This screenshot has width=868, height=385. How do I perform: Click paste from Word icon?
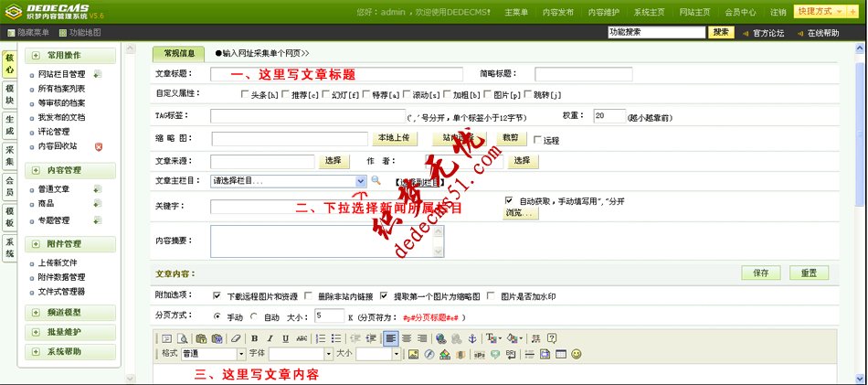tap(217, 338)
